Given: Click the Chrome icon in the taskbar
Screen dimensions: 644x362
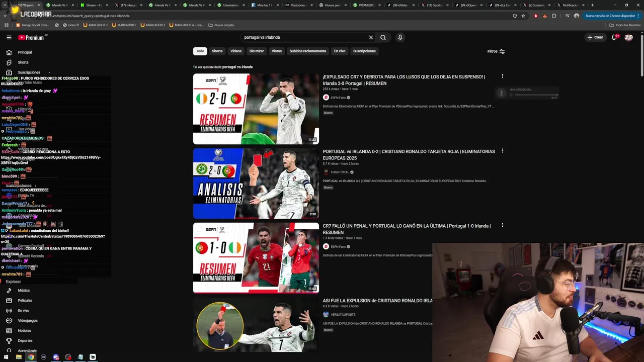Looking at the screenshot, I should click(31, 357).
